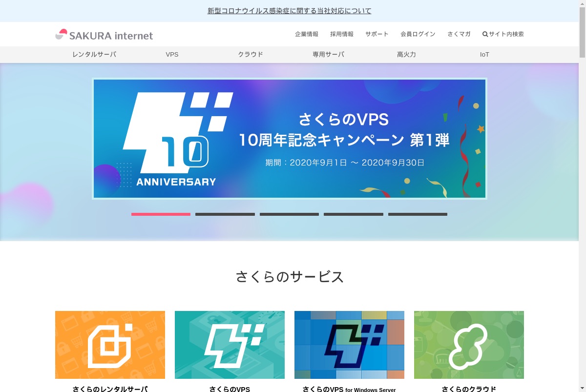Click the SAKURA internet logo
586x392 pixels.
(x=104, y=35)
